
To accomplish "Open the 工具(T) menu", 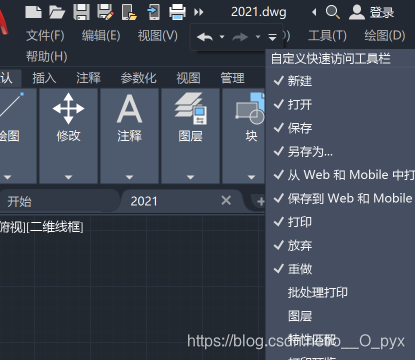I will pos(327,35).
